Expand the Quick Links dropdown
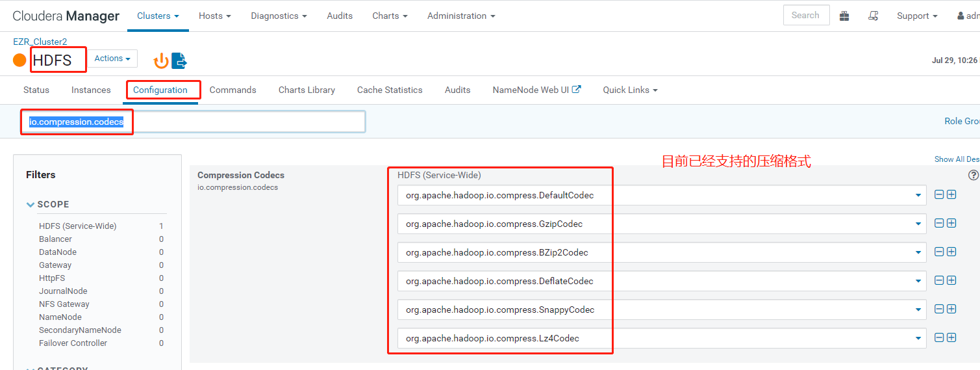 pos(630,90)
